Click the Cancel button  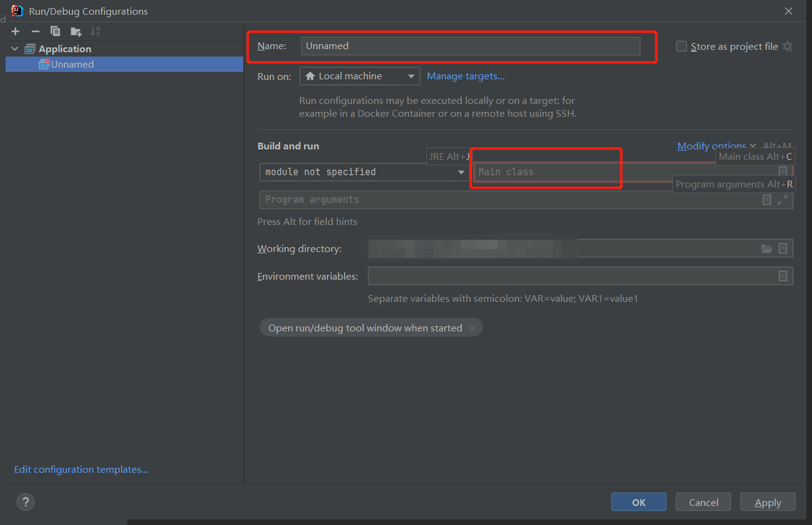point(703,502)
